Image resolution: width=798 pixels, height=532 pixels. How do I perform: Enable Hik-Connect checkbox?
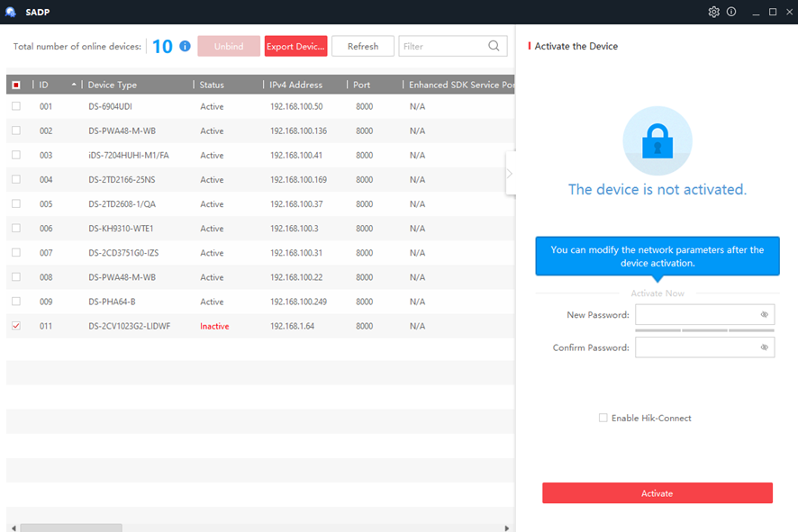tap(603, 418)
